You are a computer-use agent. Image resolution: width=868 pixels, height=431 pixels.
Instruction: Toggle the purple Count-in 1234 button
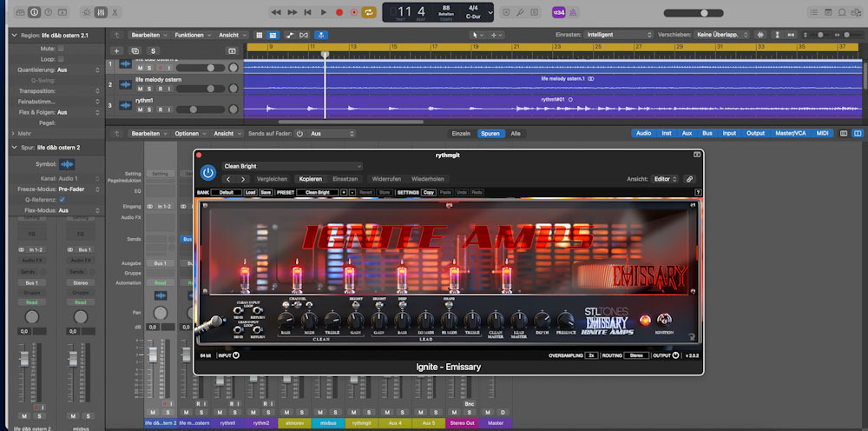(x=558, y=12)
